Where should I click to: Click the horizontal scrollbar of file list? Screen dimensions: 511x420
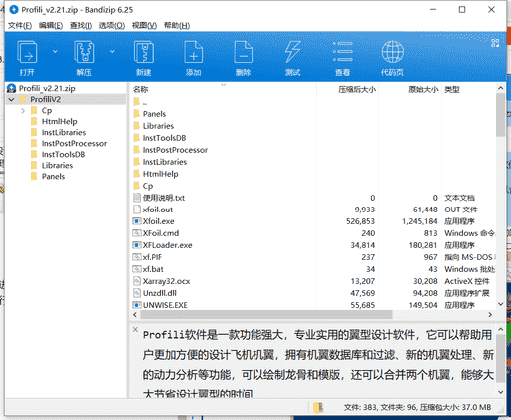pos(266,314)
